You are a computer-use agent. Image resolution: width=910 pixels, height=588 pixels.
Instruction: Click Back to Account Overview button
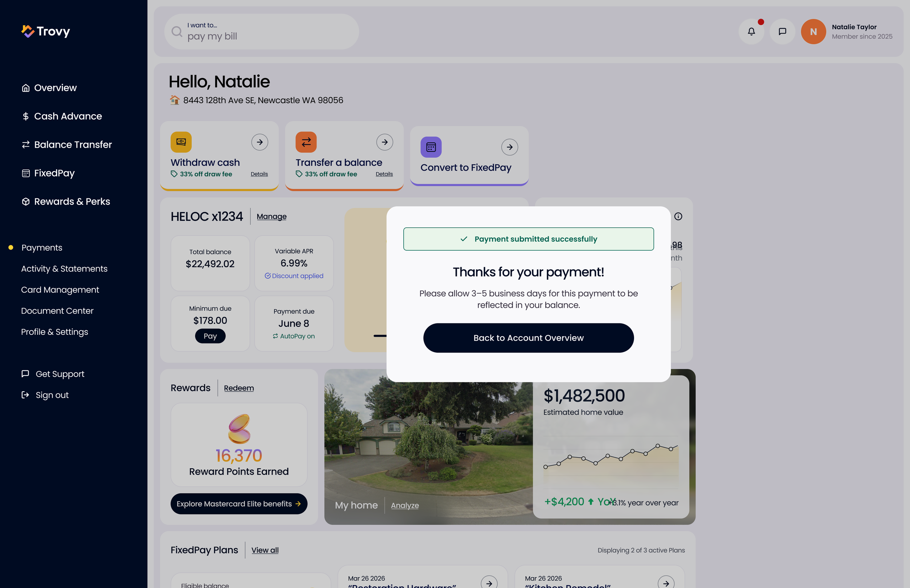click(x=529, y=338)
